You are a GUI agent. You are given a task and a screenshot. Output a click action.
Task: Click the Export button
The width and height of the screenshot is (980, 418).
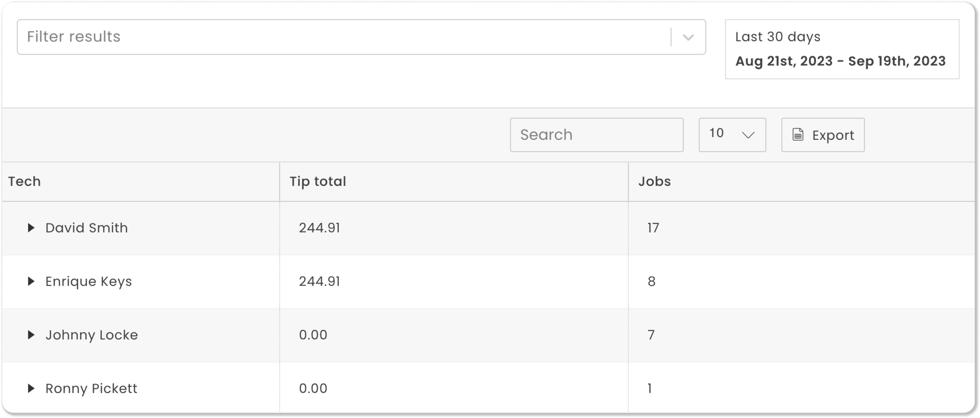coord(823,135)
